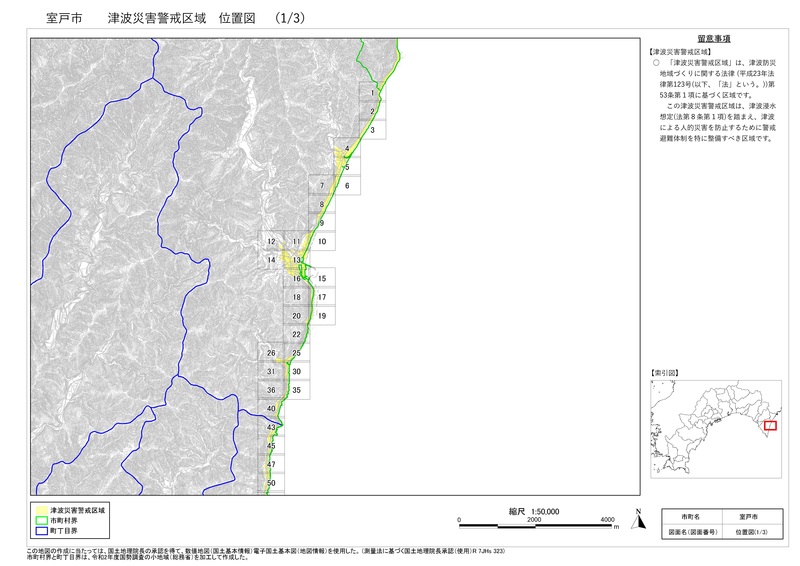Select map grid cell number 50
The height and width of the screenshot is (566, 800).
point(271,484)
